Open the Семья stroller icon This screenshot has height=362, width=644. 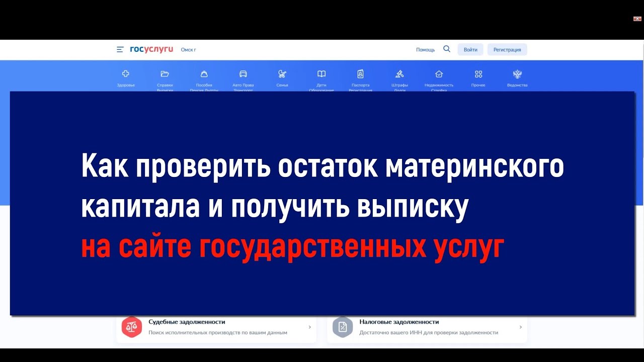[282, 74]
